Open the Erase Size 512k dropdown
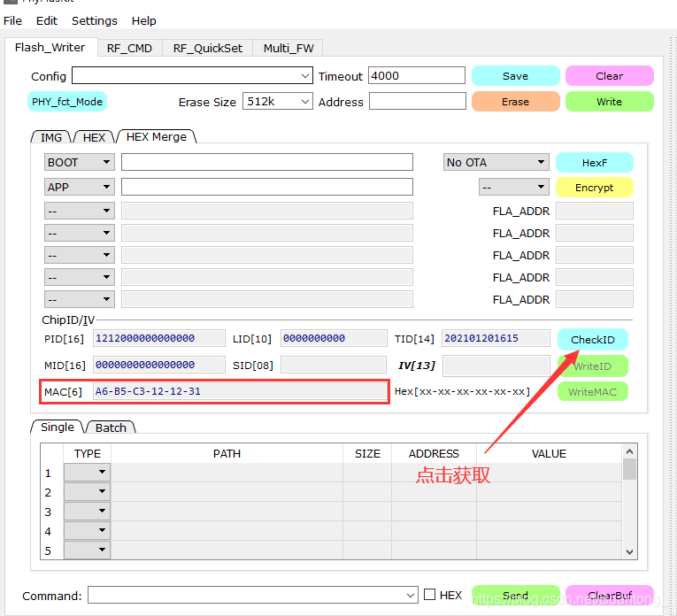 pyautogui.click(x=277, y=102)
